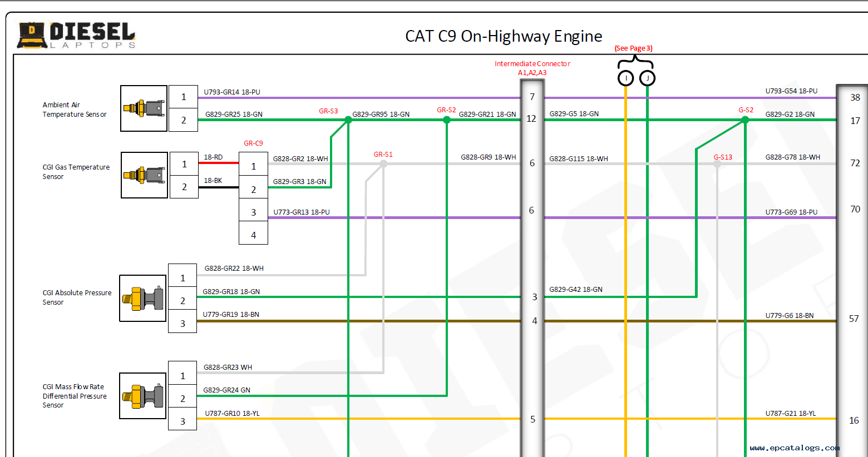This screenshot has height=457, width=868.
Task: Click the circled connector marker I
Action: pyautogui.click(x=626, y=78)
